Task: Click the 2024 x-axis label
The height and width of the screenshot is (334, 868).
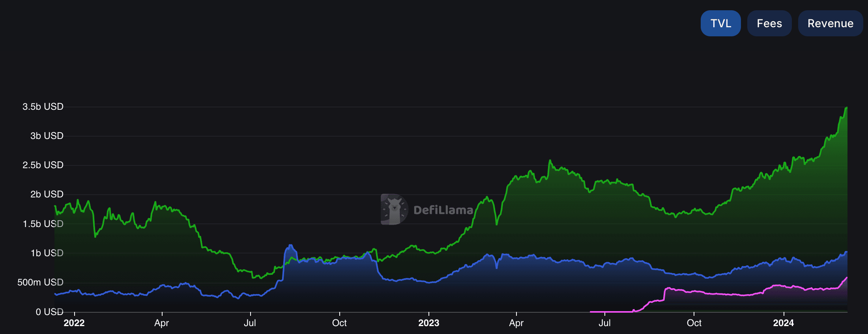Action: [783, 323]
